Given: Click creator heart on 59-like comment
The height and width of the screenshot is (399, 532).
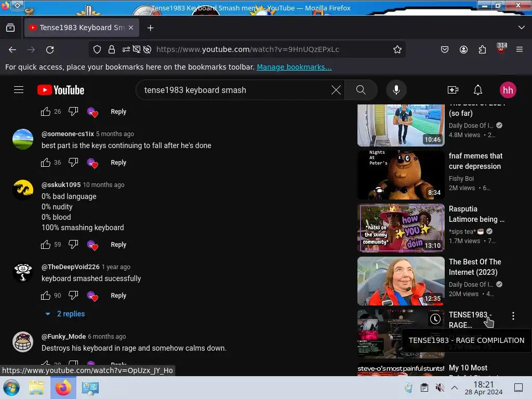Looking at the screenshot, I should [92, 245].
